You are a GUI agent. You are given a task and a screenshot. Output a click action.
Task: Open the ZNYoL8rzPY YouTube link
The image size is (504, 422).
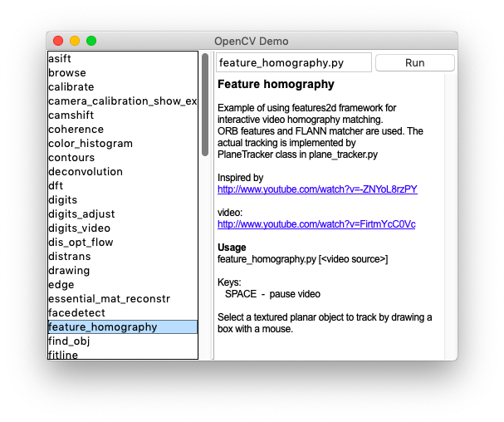tap(317, 189)
